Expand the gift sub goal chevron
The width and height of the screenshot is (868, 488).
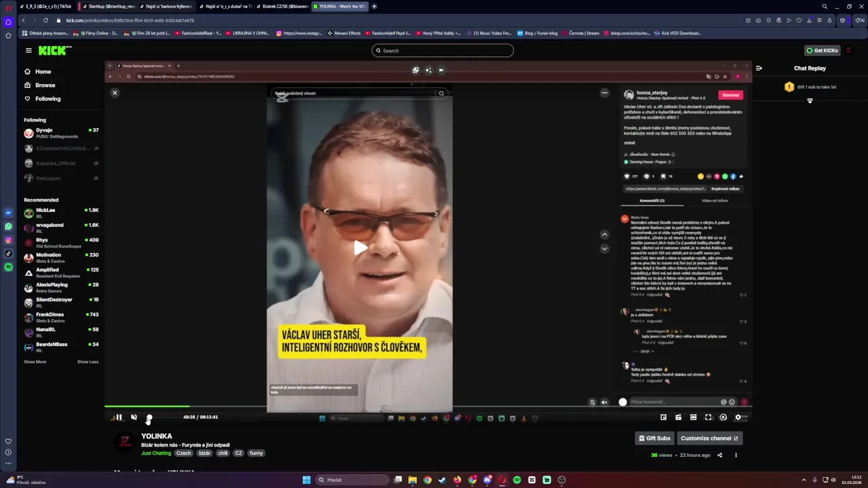(x=810, y=101)
